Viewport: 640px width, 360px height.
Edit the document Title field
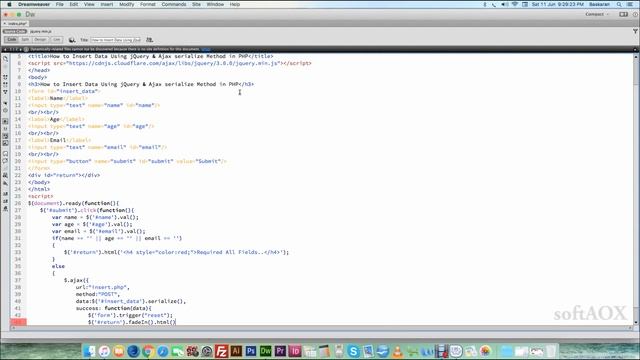coord(116,40)
